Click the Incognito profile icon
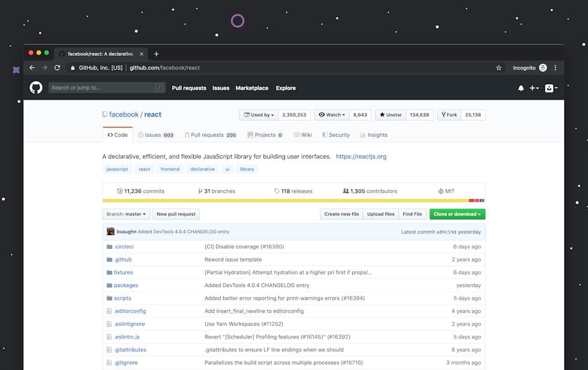 tap(542, 68)
